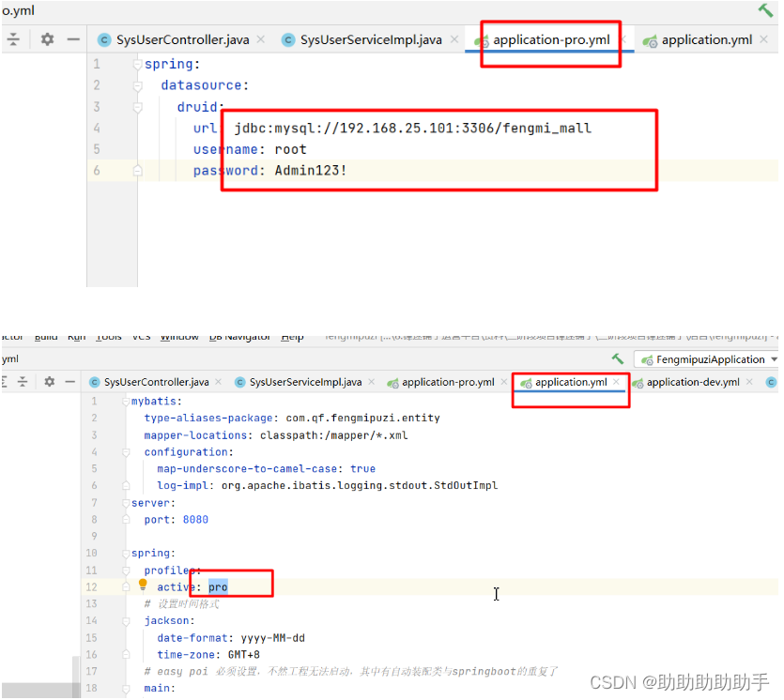Collapse the spring fold marker on line 10
The width and height of the screenshot is (784, 700).
(126, 554)
